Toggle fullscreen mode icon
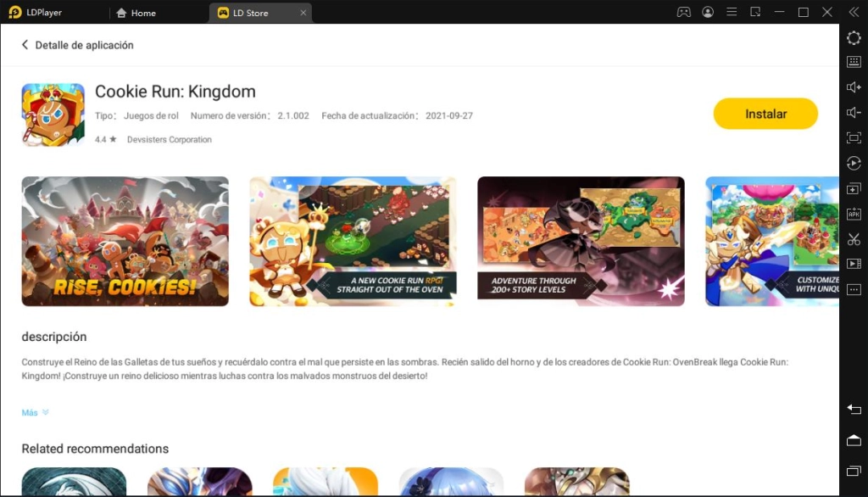Screen dimensions: 868x497 click(854, 137)
